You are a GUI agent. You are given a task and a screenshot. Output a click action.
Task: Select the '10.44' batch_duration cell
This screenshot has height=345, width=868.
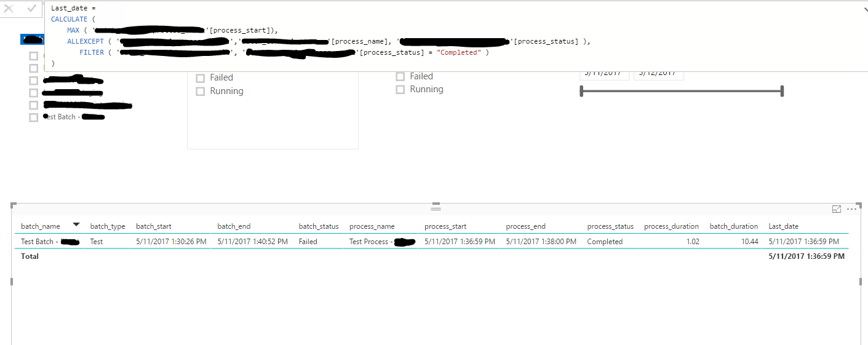coord(749,242)
